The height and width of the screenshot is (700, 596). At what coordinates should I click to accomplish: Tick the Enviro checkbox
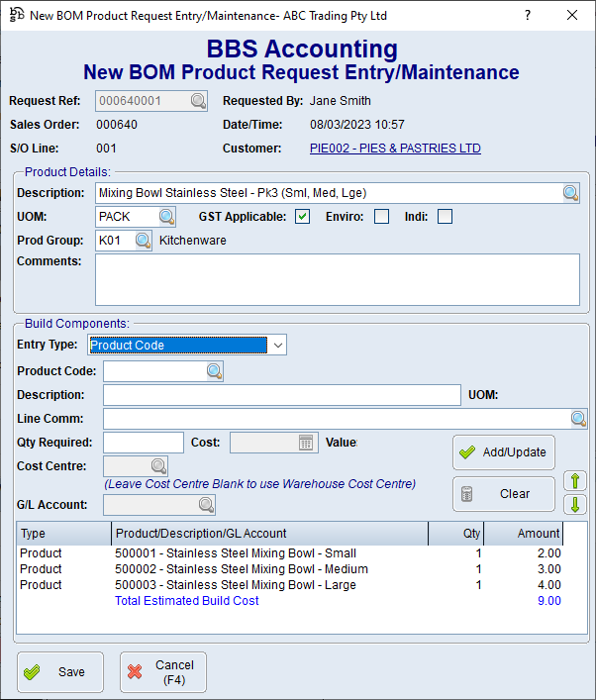point(381,217)
